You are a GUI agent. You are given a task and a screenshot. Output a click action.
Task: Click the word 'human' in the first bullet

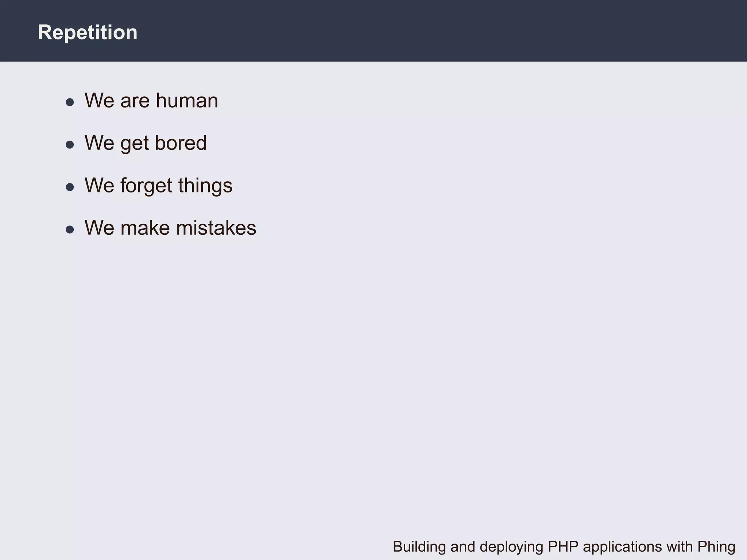tap(187, 100)
